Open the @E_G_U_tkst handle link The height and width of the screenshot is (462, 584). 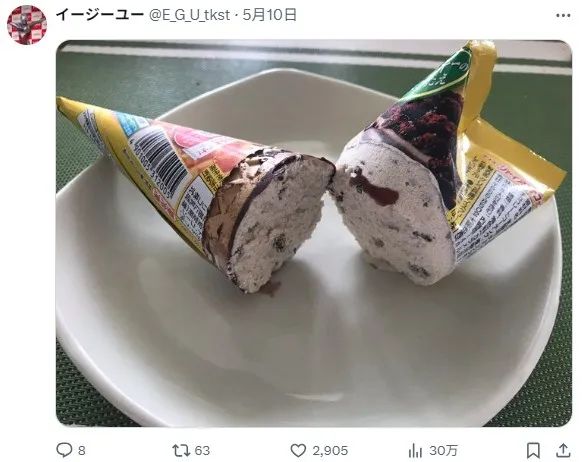click(x=189, y=15)
